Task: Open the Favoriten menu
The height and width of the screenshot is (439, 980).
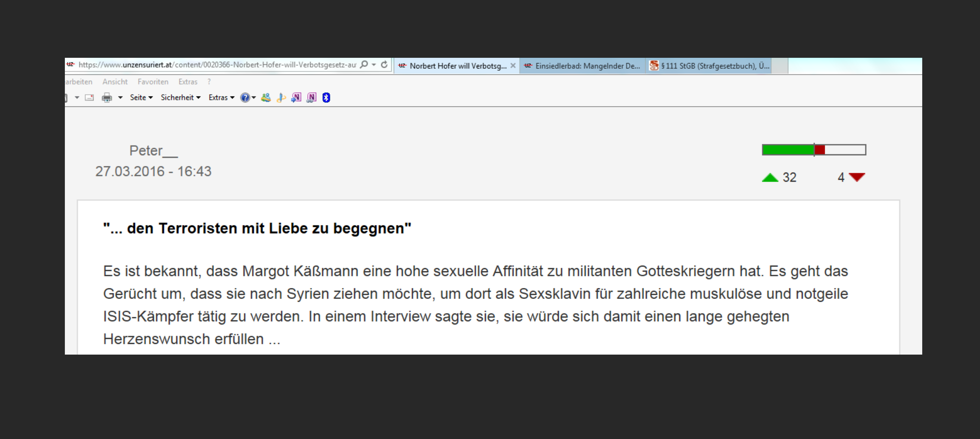Action: [x=153, y=82]
